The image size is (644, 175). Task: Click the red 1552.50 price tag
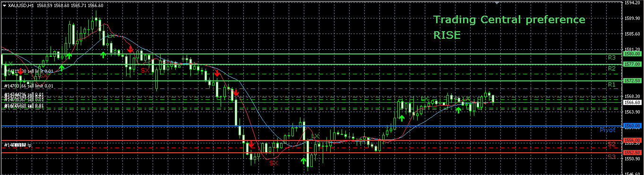(632, 153)
